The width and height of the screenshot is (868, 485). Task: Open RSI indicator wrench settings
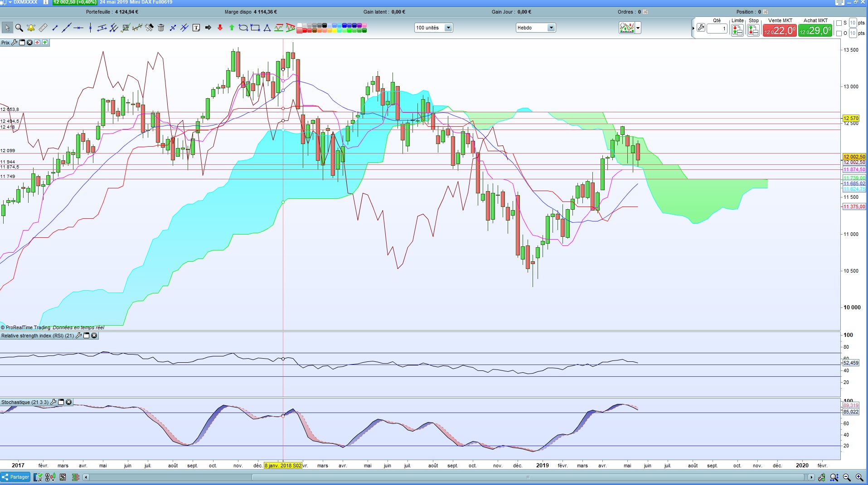point(78,336)
